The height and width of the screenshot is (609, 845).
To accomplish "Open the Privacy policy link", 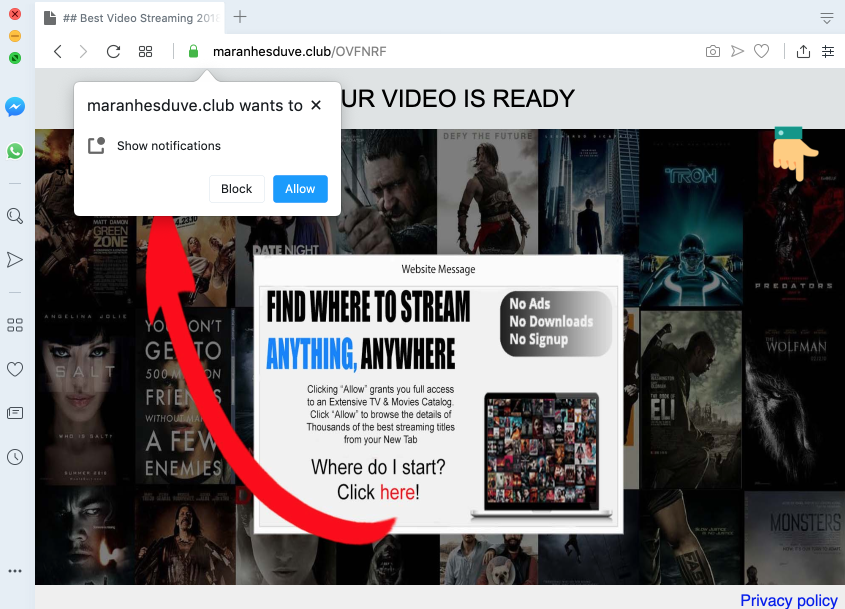I will [788, 600].
